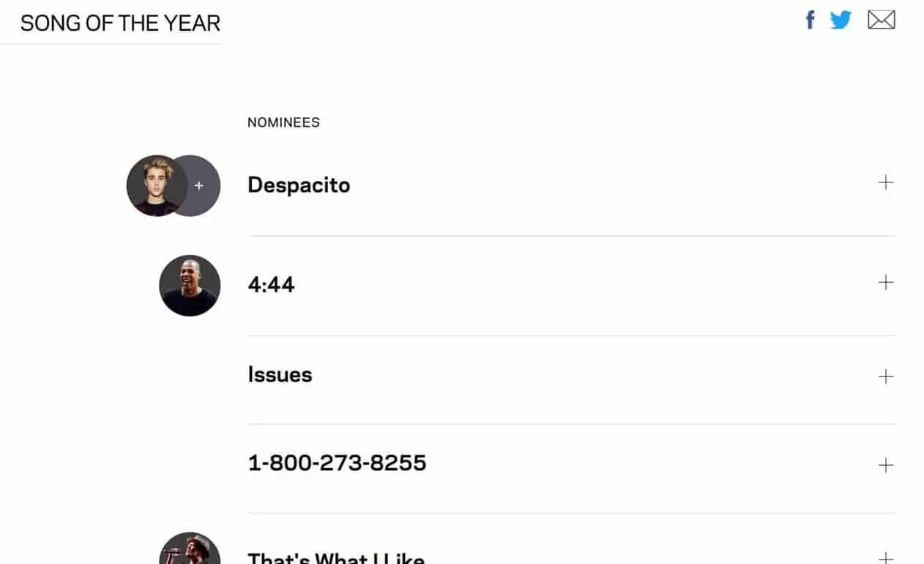Share page on Facebook icon

click(x=810, y=20)
